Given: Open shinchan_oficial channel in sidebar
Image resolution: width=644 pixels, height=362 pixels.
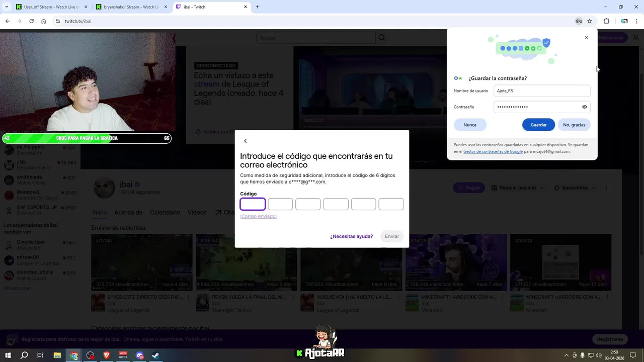Looking at the screenshot, I should [40, 275].
